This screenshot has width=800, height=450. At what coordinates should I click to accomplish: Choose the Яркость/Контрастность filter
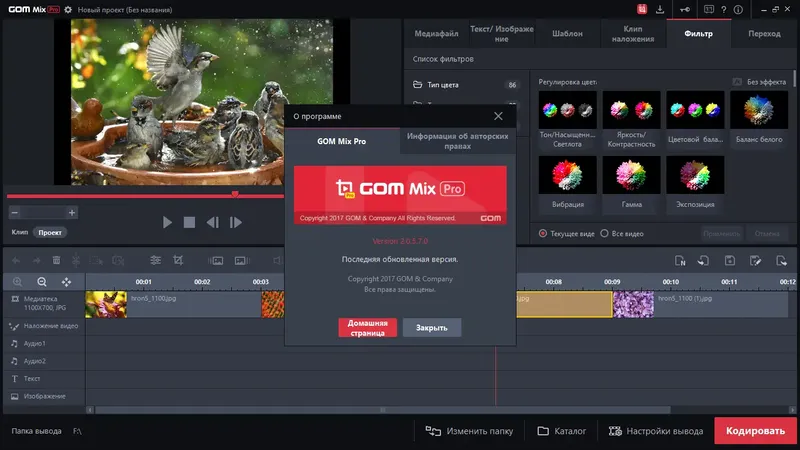(x=631, y=119)
